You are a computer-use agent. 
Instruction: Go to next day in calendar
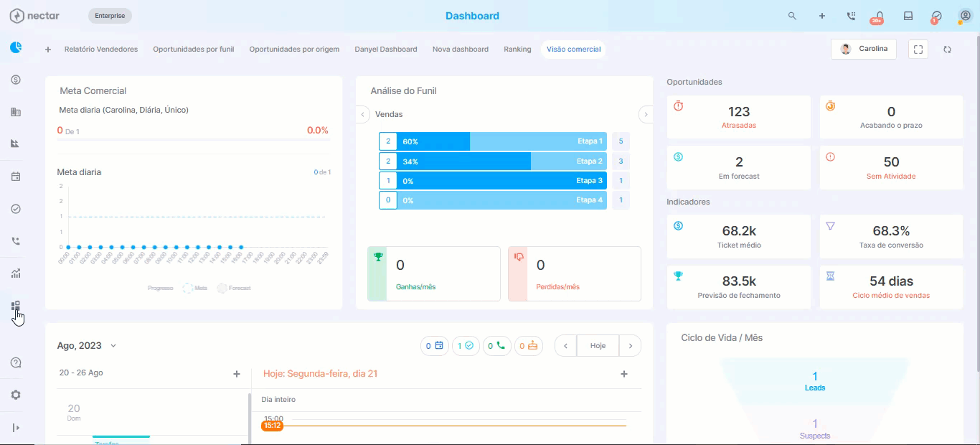pyautogui.click(x=631, y=345)
